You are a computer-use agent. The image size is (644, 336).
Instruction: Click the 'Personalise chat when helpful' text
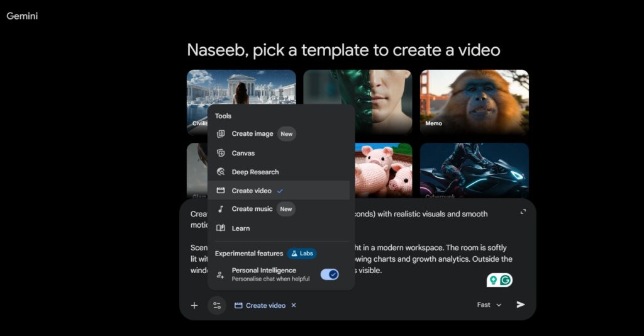(x=270, y=279)
